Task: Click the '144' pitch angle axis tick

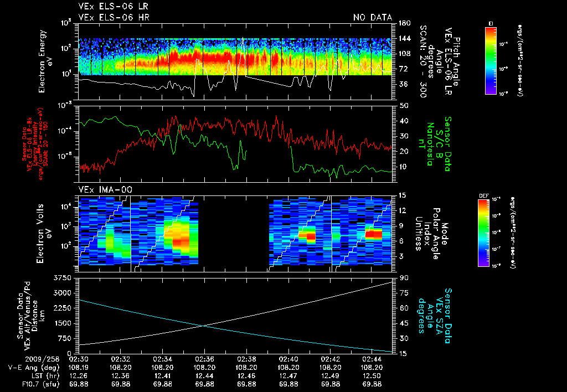Action: coord(404,38)
